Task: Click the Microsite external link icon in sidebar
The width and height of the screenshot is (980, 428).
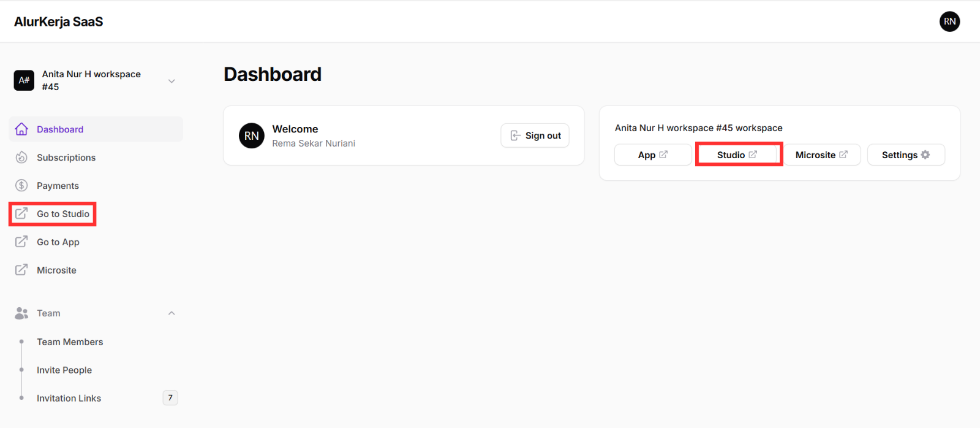Action: pyautogui.click(x=21, y=270)
